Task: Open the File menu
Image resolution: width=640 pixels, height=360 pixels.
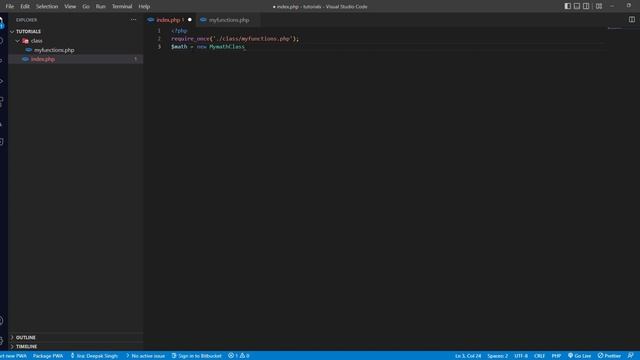Action: coord(10,6)
